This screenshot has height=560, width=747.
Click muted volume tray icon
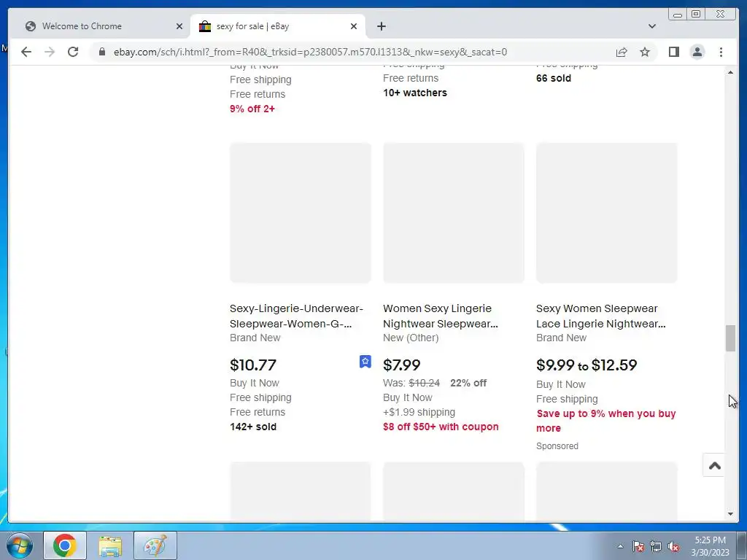pos(673,546)
